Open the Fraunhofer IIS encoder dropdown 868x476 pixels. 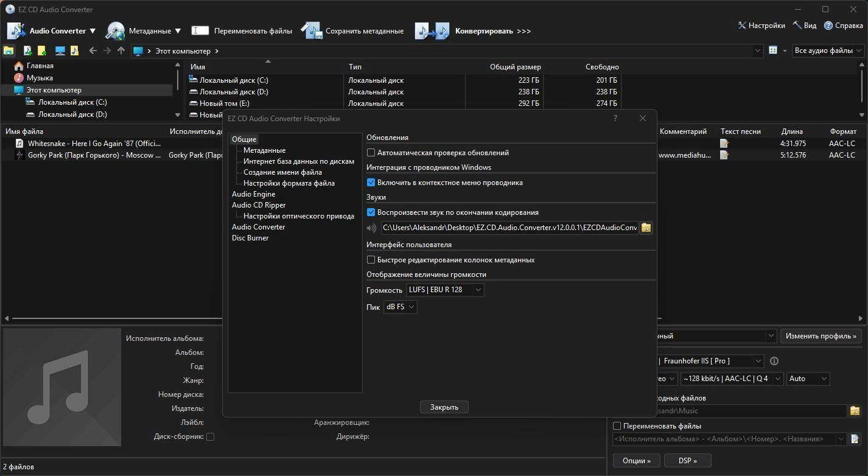coord(710,361)
